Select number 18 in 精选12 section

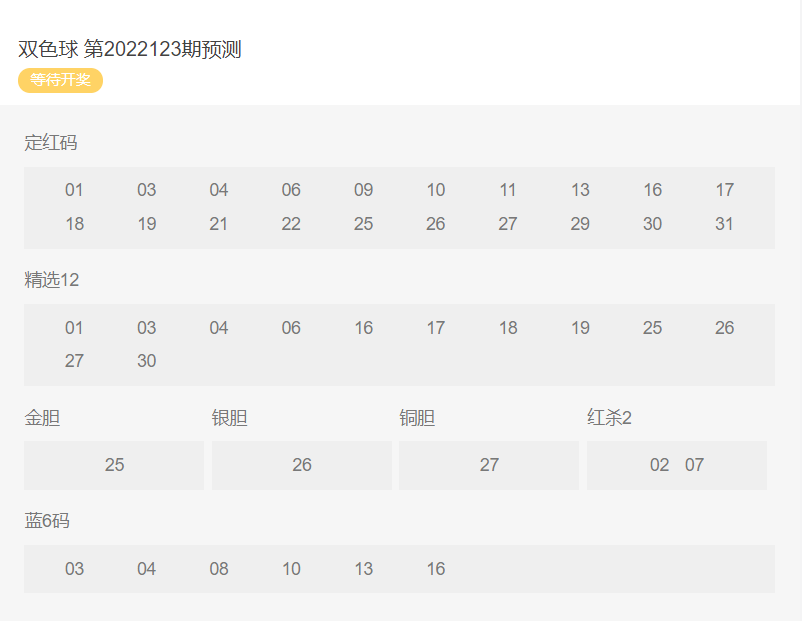(x=508, y=328)
